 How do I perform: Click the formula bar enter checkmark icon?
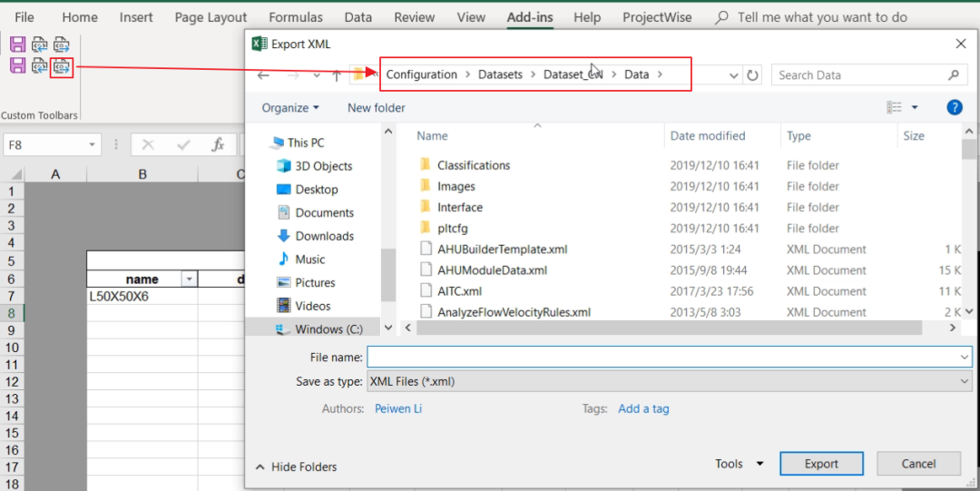[x=183, y=145]
